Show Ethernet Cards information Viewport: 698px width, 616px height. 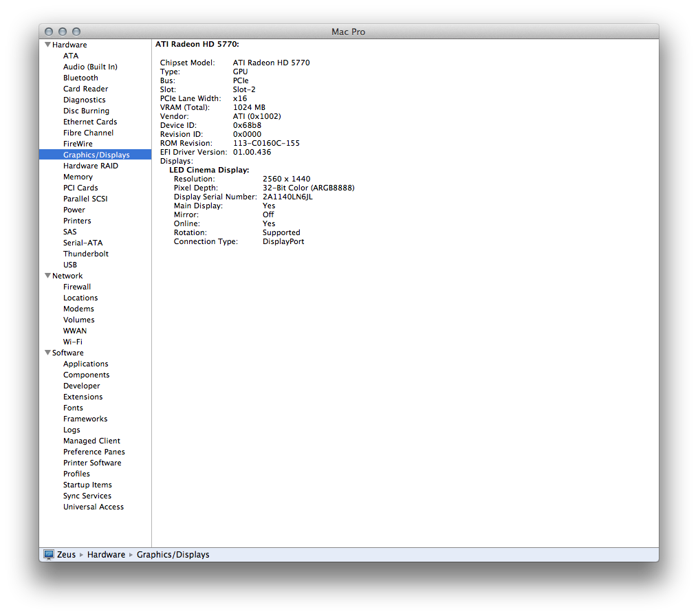click(90, 122)
